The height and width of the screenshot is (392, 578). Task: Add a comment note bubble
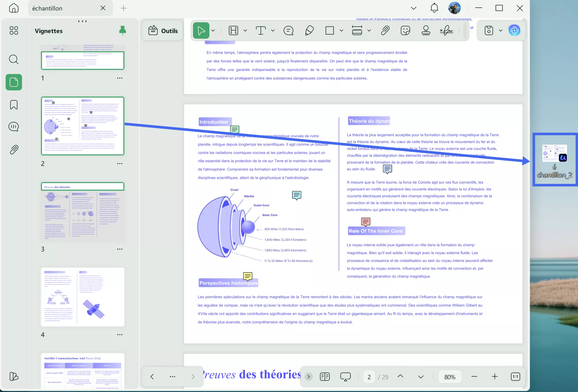point(288,30)
